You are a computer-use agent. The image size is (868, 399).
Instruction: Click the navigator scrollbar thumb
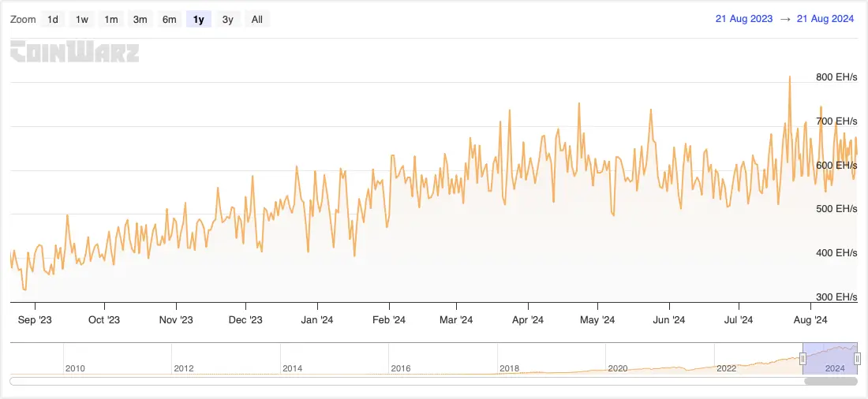[830, 382]
